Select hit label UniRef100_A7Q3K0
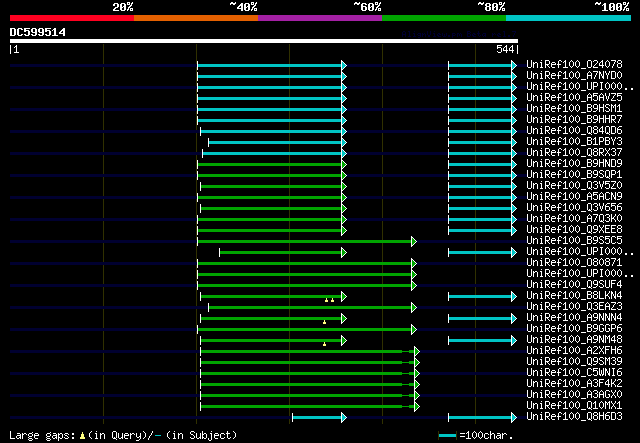The width and height of the screenshot is (640, 443). [x=574, y=218]
